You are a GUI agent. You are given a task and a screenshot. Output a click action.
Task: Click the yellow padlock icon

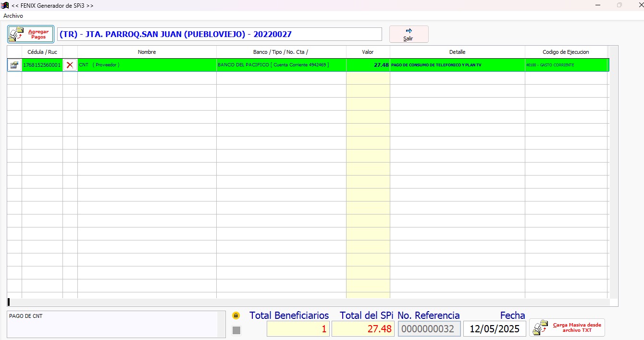(x=236, y=316)
